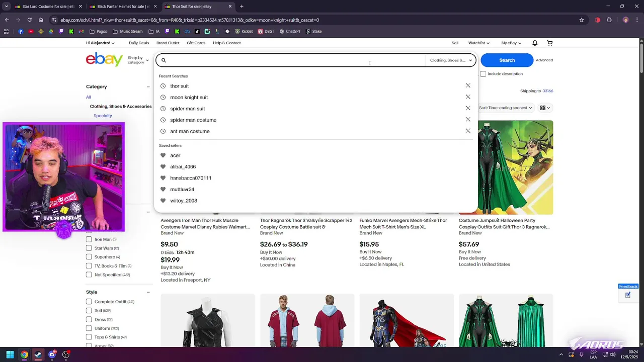Open Steam from the taskbar
Screen dimensions: 644x362
click(38, 354)
